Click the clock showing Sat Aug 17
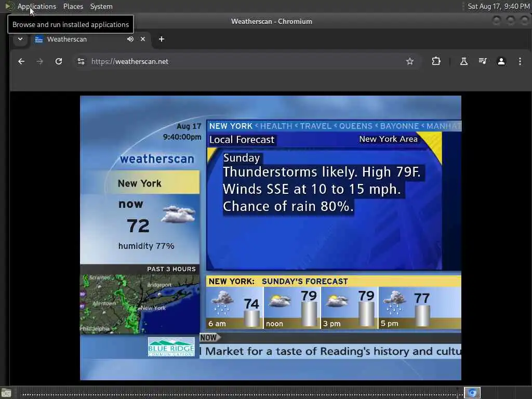The height and width of the screenshot is (399, 532). (x=498, y=6)
